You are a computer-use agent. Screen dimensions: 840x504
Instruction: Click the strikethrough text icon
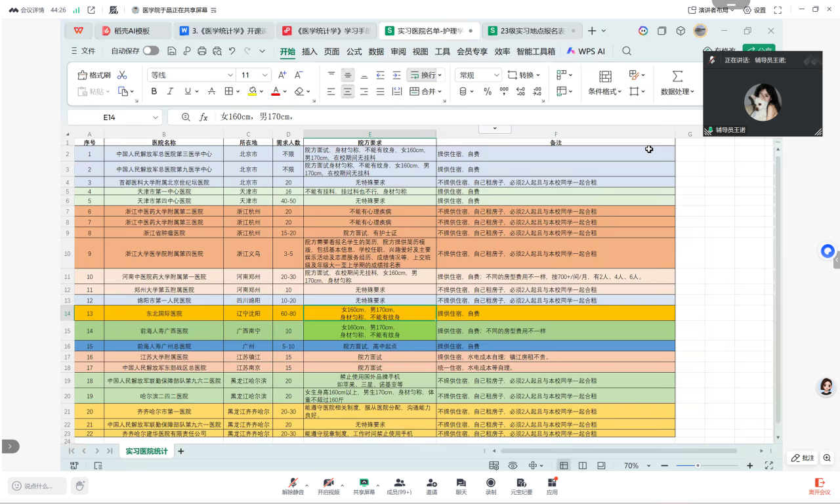coord(211,92)
